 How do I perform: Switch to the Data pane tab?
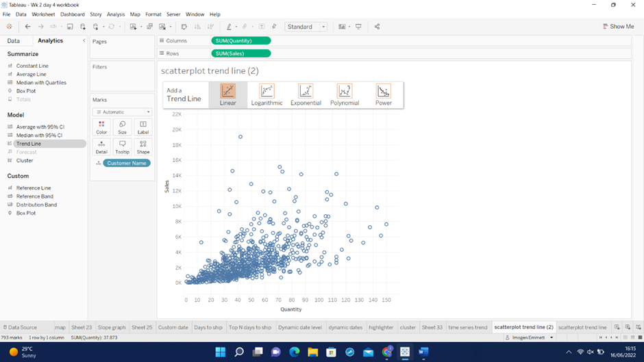pos(14,41)
